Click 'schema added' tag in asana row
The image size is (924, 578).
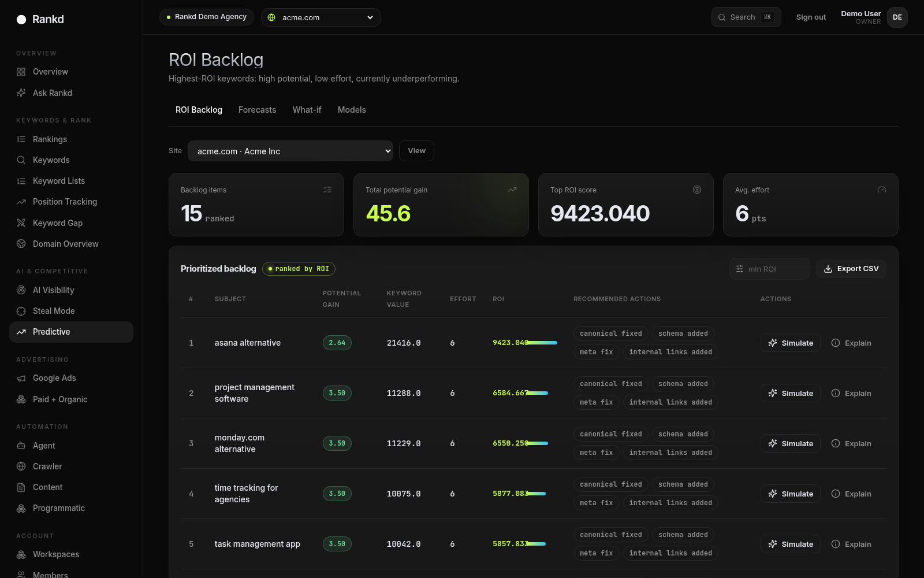click(x=683, y=334)
